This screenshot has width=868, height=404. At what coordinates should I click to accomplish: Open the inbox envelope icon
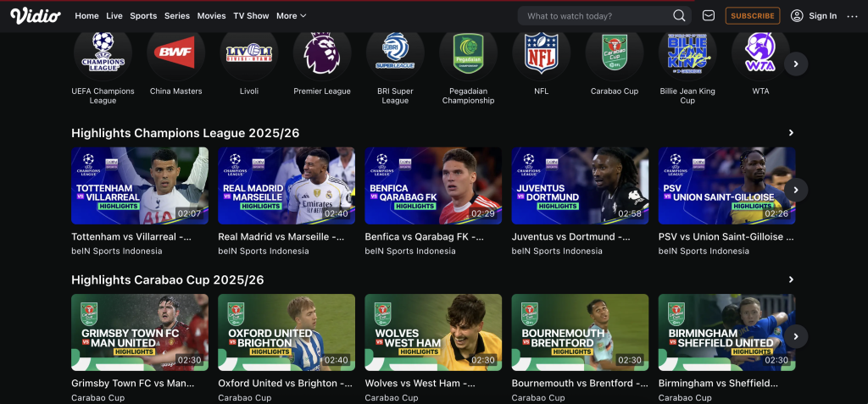tap(709, 15)
